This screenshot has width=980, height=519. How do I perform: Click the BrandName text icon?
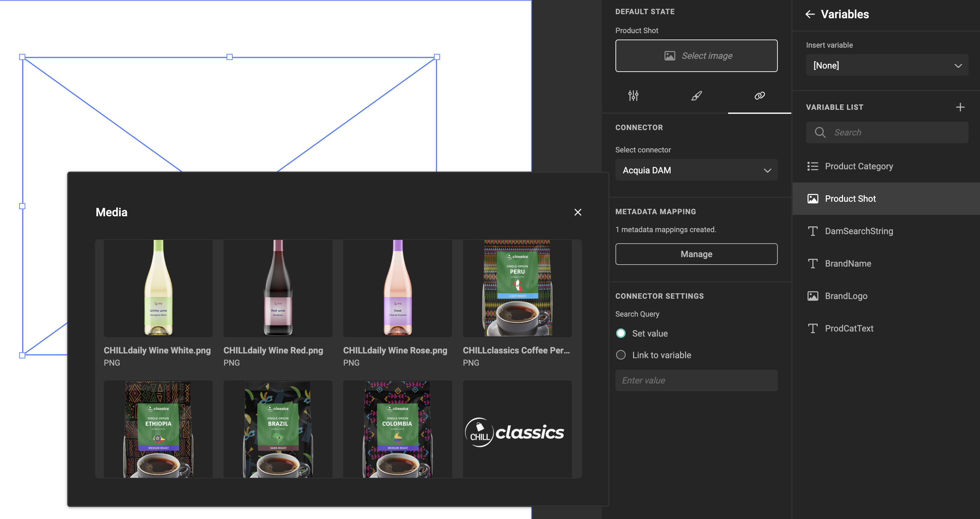click(x=813, y=264)
